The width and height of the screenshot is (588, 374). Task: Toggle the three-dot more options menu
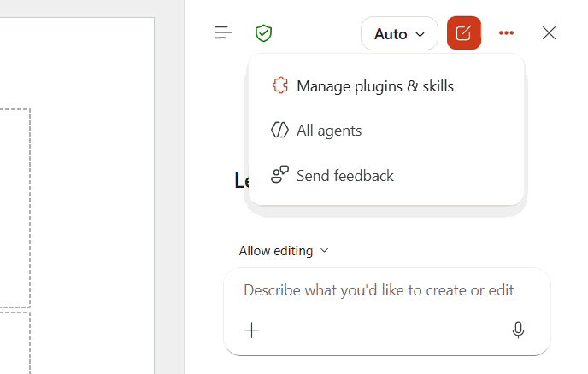coord(506,33)
